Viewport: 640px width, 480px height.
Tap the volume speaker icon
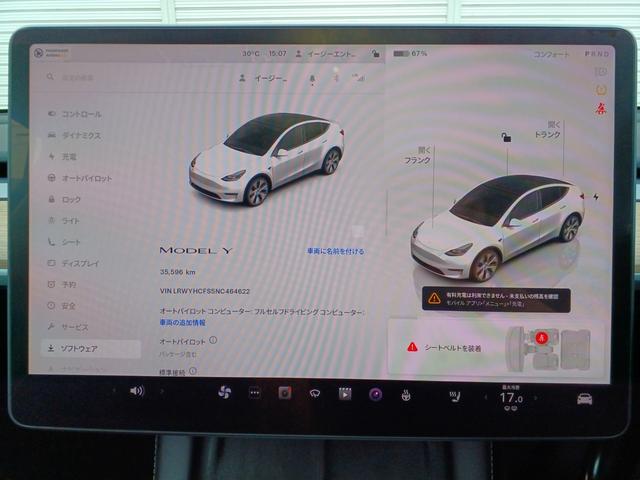136,391
